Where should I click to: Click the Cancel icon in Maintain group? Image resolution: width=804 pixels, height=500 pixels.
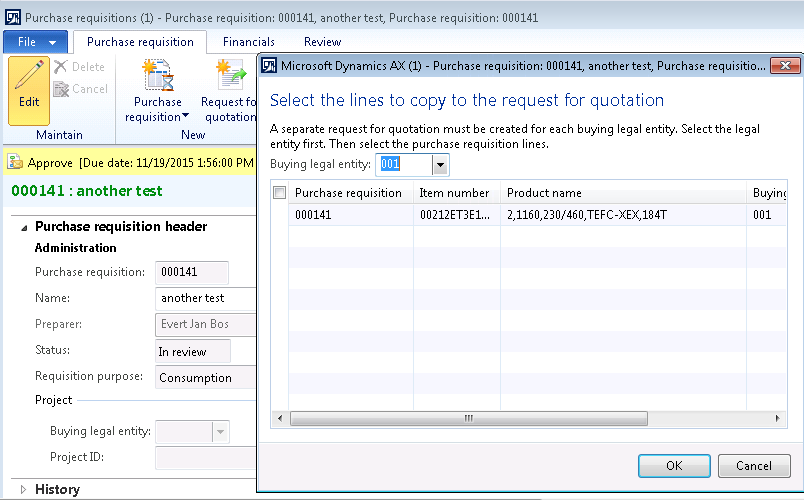point(61,89)
